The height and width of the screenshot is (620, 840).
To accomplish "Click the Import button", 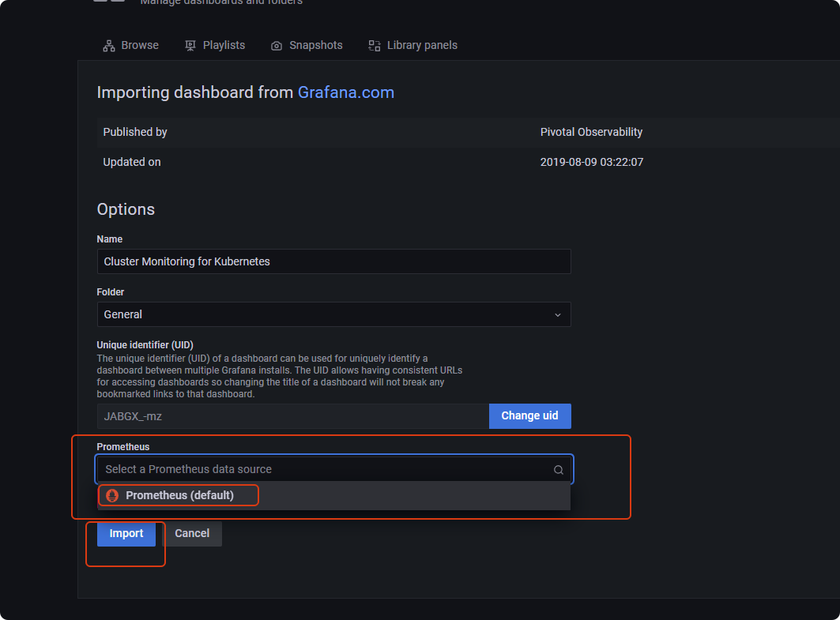I will (126, 534).
